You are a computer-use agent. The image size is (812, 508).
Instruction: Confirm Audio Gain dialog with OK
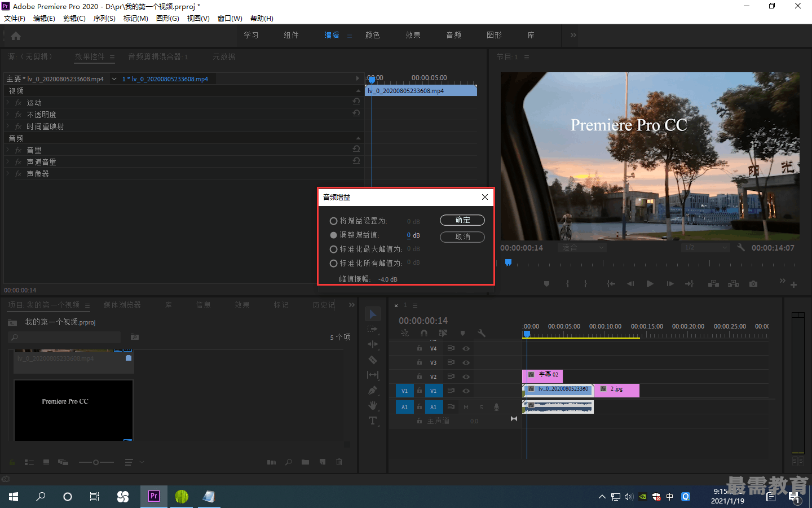coord(462,220)
